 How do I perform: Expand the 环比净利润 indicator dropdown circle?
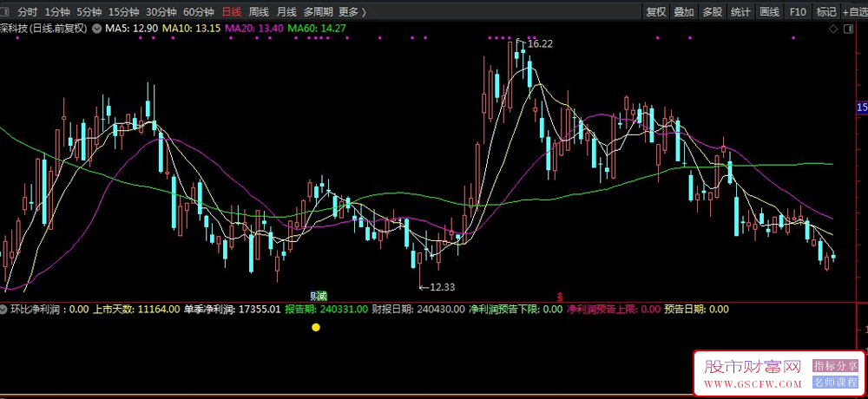3,310
